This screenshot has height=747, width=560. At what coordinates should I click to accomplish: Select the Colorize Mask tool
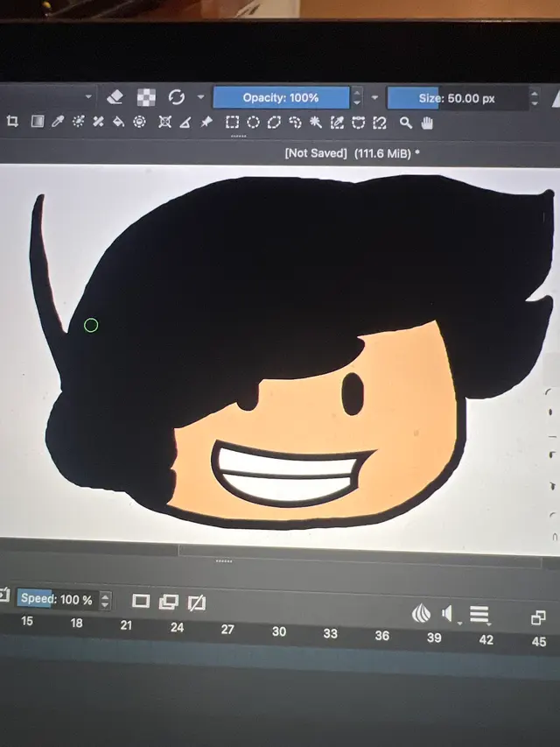coord(78,122)
